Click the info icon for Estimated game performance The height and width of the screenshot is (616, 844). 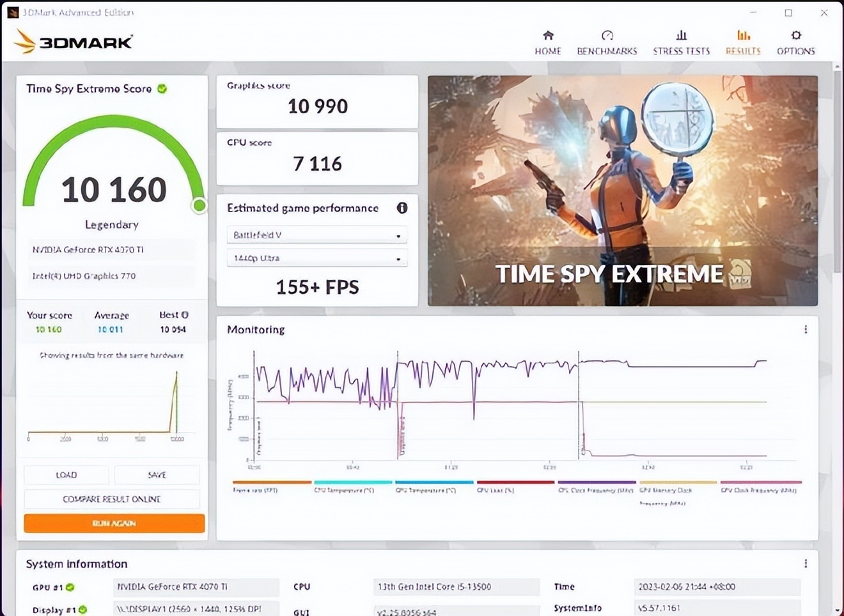[402, 208]
